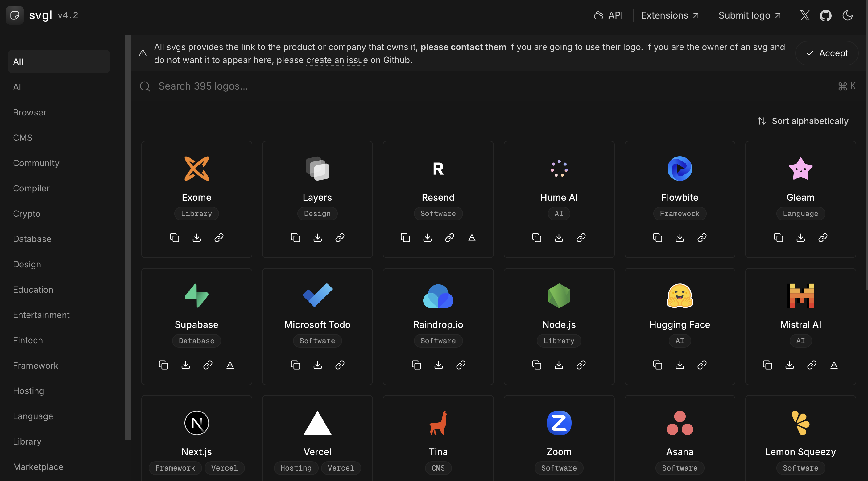This screenshot has width=868, height=481.
Task: Toggle the dark mode moon icon
Action: (847, 15)
